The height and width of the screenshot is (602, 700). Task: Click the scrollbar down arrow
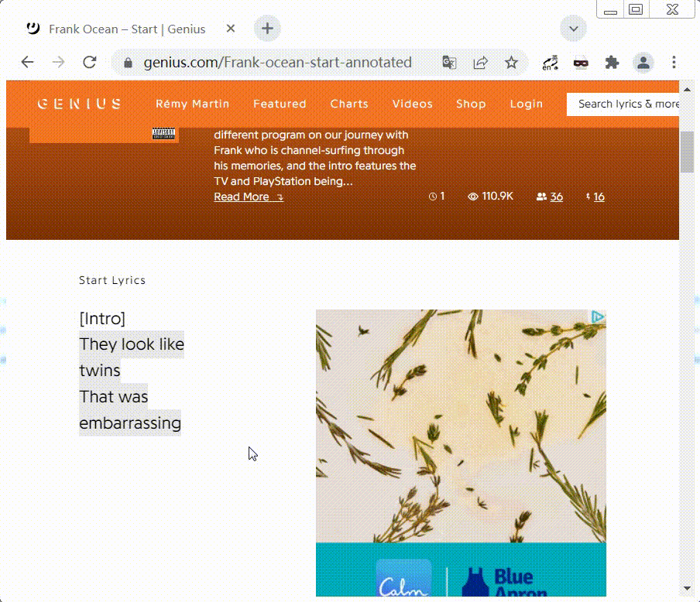(687, 589)
